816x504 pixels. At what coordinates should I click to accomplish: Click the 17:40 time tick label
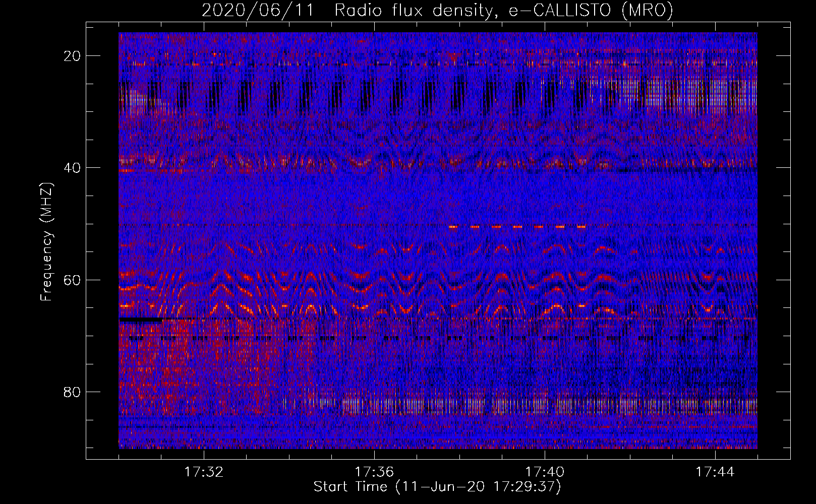pos(545,472)
